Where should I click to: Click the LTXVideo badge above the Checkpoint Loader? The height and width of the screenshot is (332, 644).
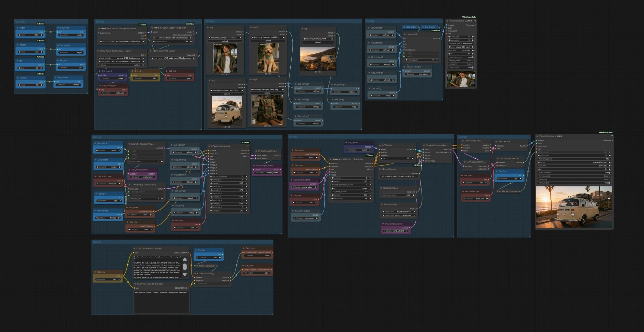(142, 24)
